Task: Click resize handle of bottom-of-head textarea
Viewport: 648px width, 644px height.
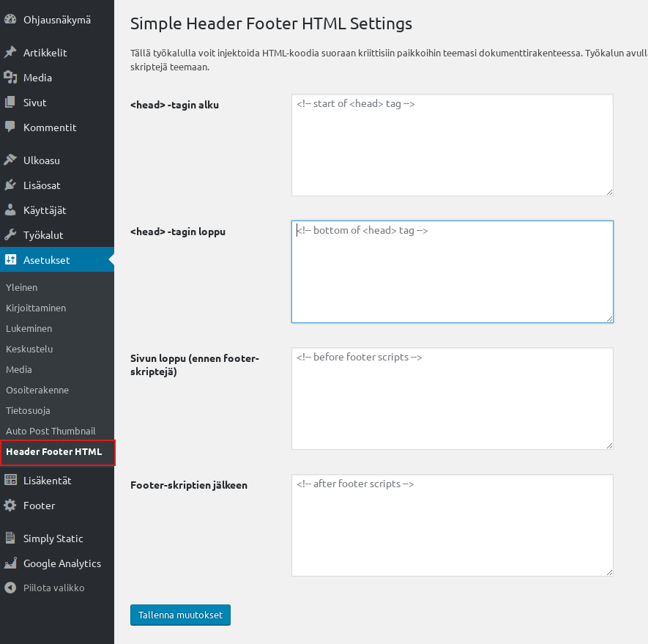Action: 610,319
